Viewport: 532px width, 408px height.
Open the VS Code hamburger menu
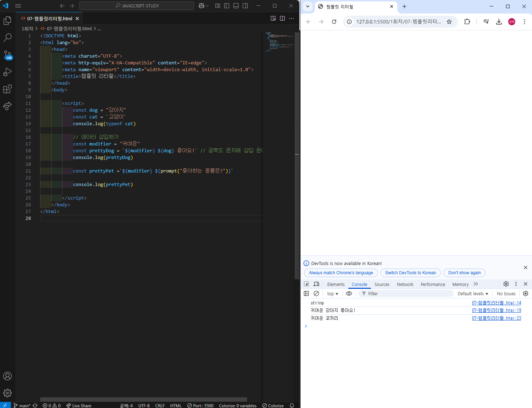[18, 6]
